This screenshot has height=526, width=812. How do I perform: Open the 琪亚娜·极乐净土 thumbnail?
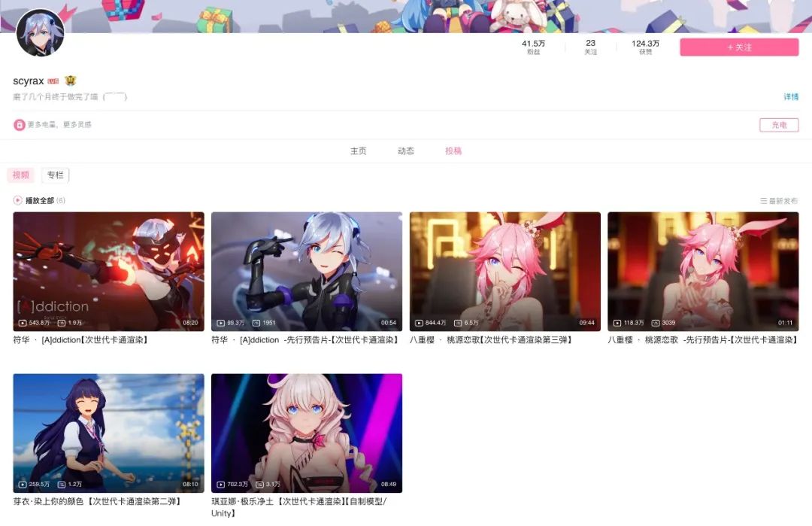coord(307,433)
